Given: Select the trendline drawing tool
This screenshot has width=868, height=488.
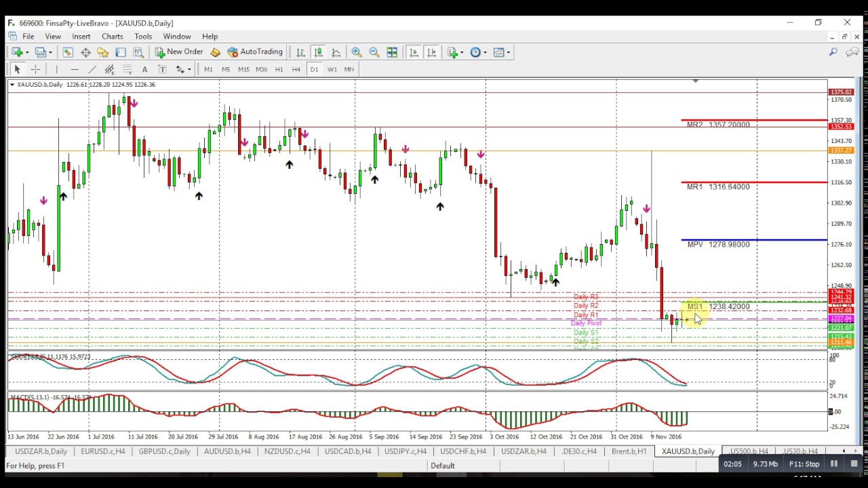Looking at the screenshot, I should point(92,69).
